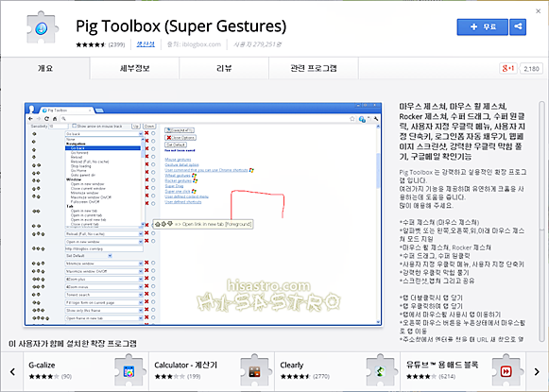Click the iblogbox.com source text
Image resolution: width=549 pixels, height=392 pixels.
pos(194,44)
